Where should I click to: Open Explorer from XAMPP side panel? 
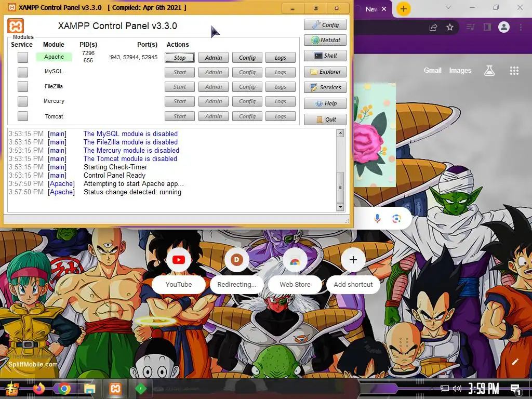(x=325, y=72)
